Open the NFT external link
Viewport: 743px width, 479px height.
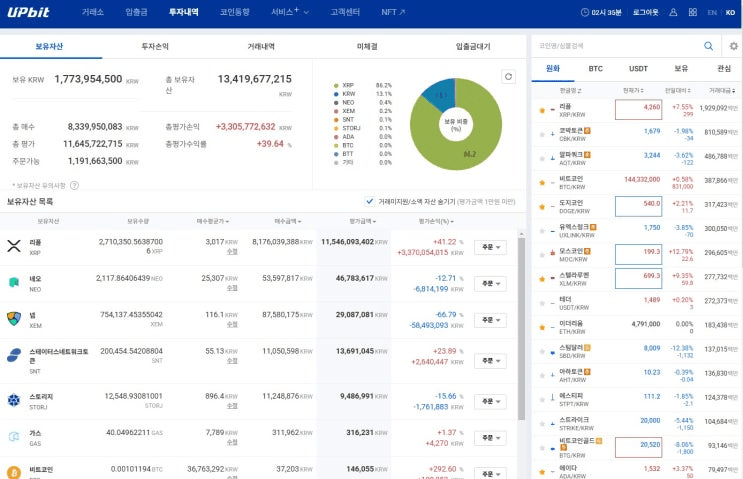coord(393,12)
